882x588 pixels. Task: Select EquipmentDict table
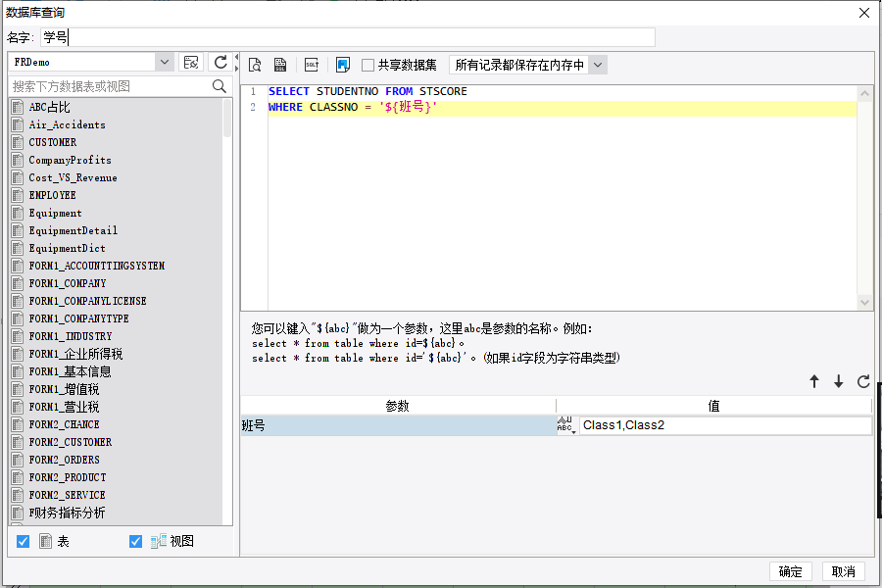click(67, 248)
